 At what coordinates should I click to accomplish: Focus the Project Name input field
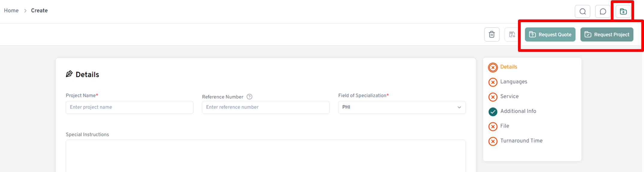129,107
